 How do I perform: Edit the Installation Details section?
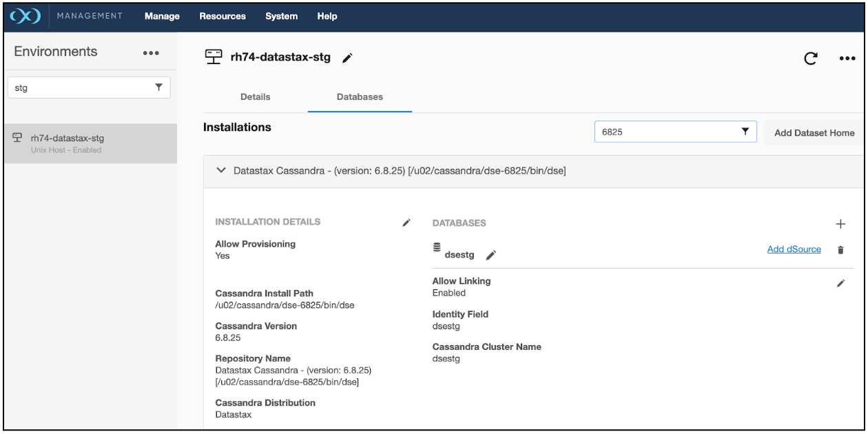(406, 223)
